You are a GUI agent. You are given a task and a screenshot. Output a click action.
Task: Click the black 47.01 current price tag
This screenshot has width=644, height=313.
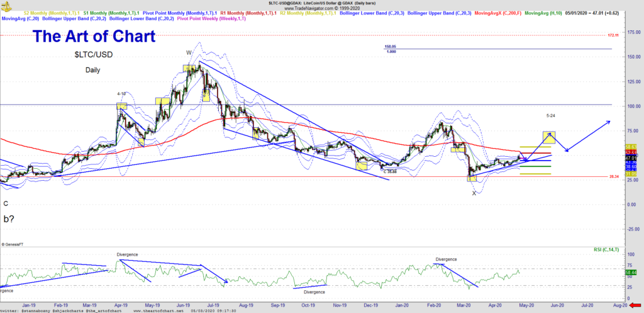[631, 157]
